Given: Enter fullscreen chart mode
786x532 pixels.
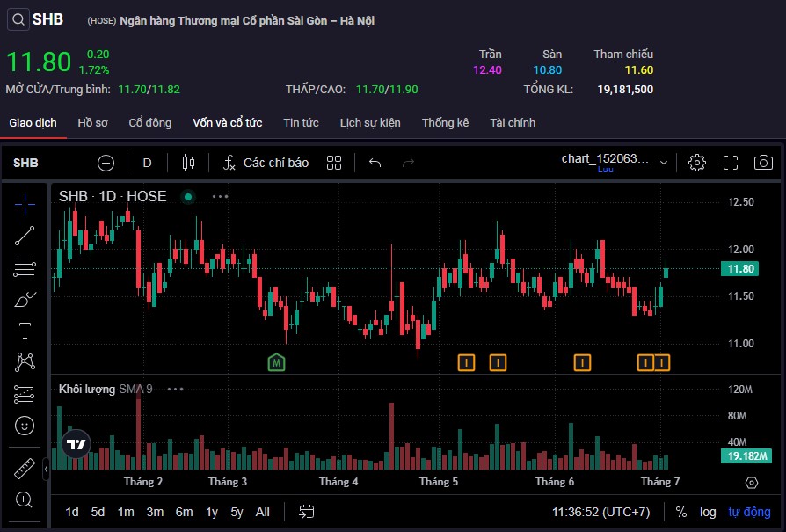Looking at the screenshot, I should [731, 163].
